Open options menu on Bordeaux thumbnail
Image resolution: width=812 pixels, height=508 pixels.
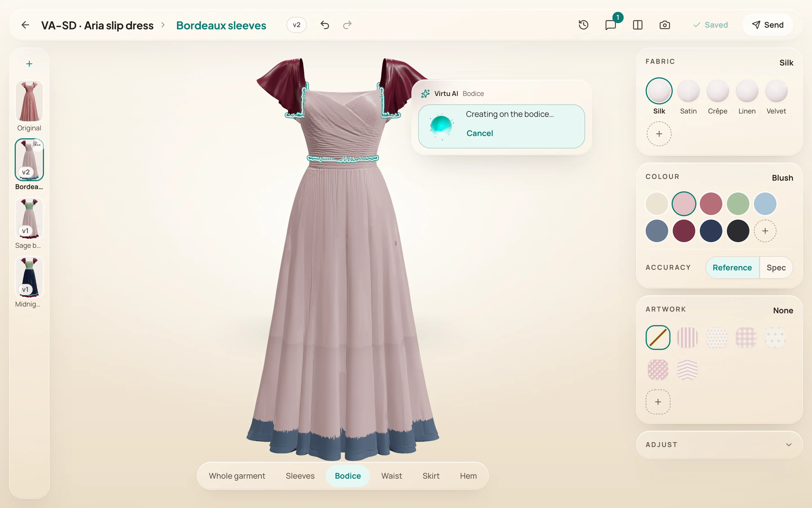click(x=38, y=145)
